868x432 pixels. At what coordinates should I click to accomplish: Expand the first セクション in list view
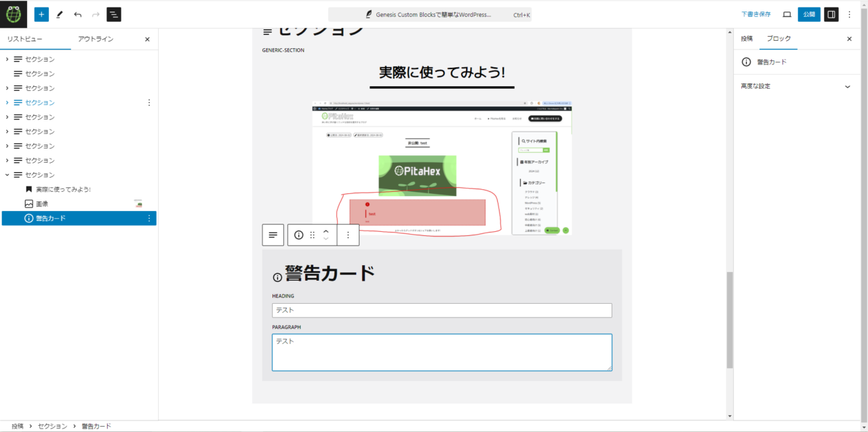coord(7,60)
